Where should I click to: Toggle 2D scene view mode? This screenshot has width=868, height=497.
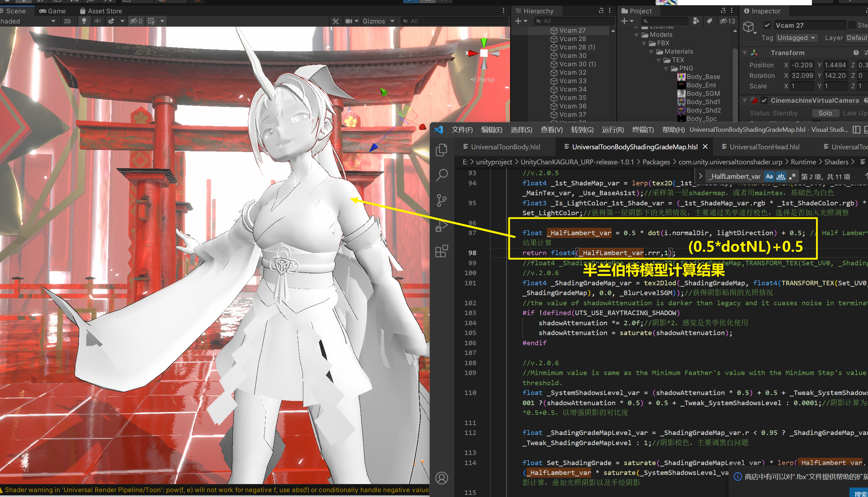[x=67, y=21]
